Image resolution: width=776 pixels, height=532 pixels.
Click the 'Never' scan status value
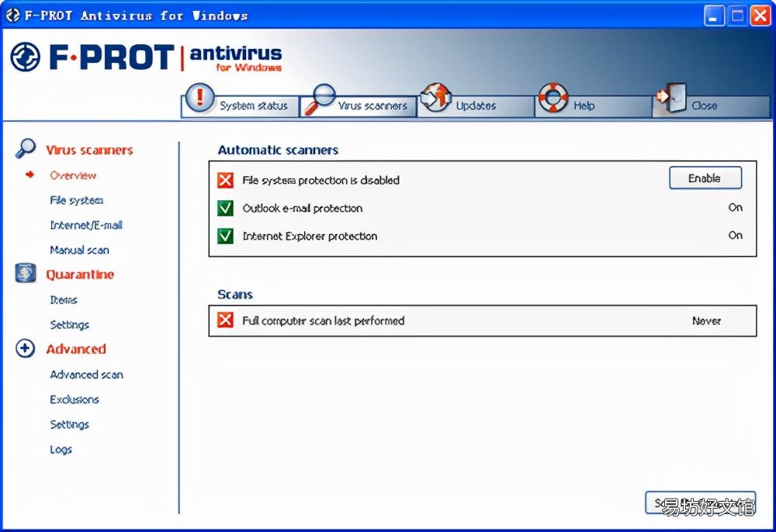(706, 321)
